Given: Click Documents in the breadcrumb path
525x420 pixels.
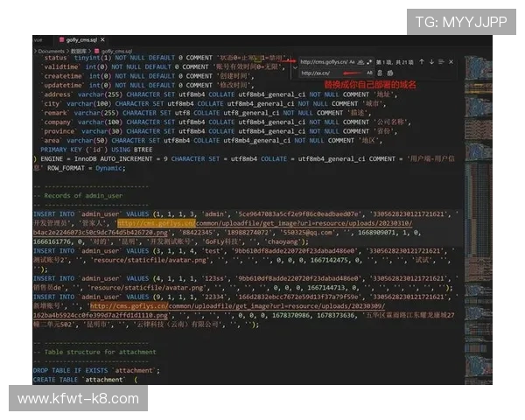Looking at the screenshot, I should pyautogui.click(x=51, y=52).
